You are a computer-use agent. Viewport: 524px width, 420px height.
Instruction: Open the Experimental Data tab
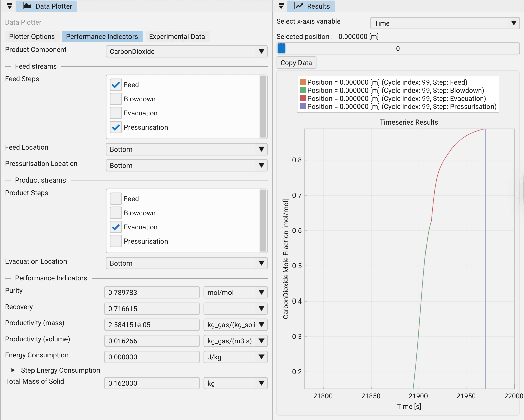[177, 36]
